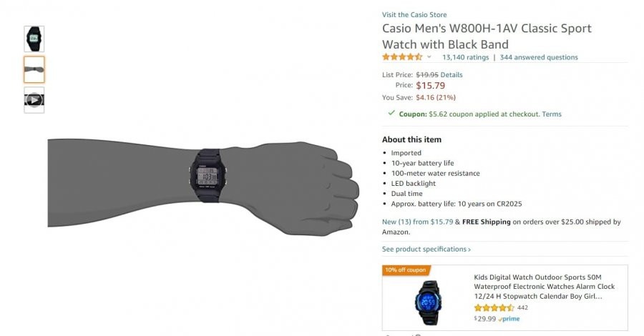Open the star rating dropdown arrow

point(429,57)
